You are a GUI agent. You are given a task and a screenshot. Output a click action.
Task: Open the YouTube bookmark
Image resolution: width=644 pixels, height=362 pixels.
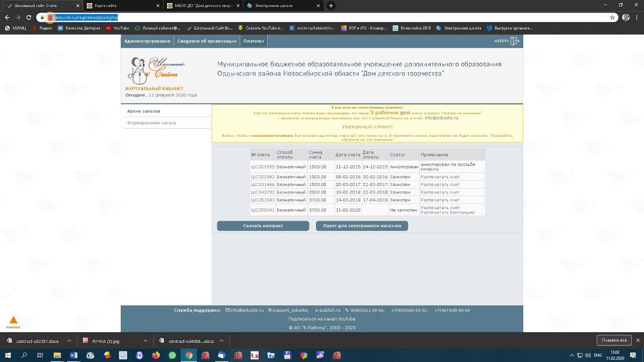117,28
